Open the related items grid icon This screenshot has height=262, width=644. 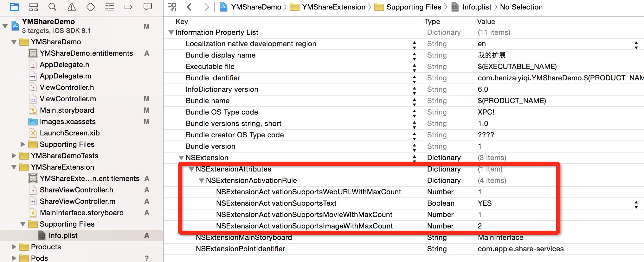172,7
